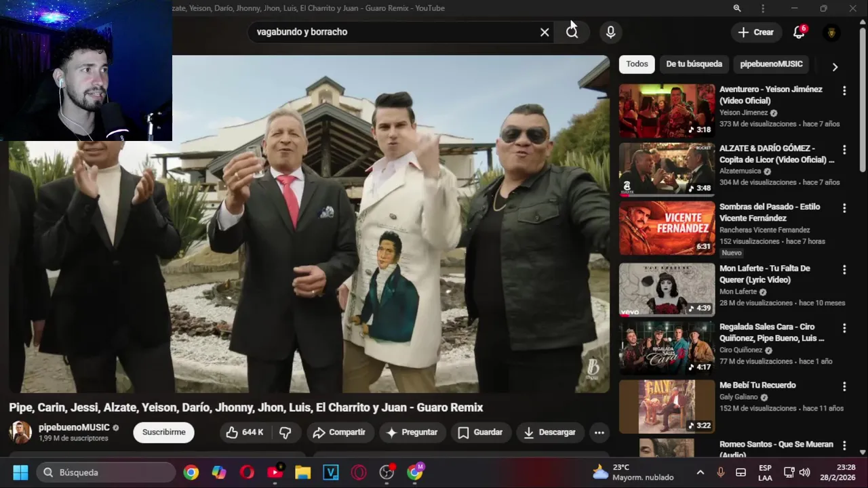
Task: Go to Yeison Jimenez channel name
Action: [x=743, y=113]
